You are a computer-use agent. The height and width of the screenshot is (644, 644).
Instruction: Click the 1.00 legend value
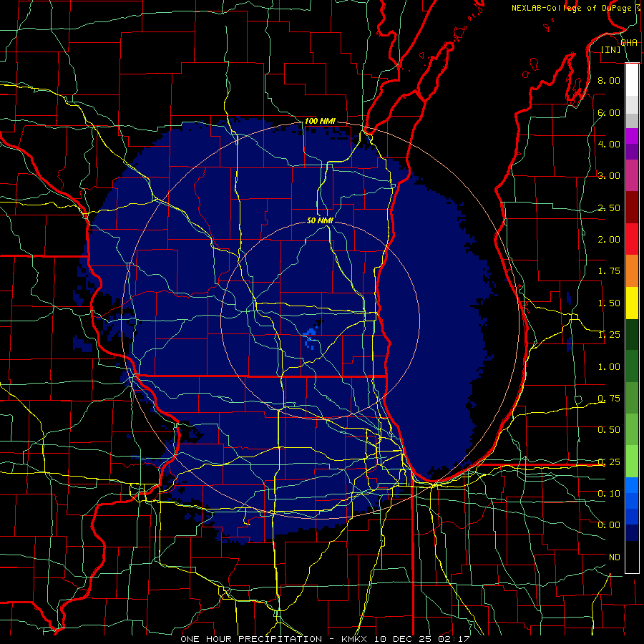point(609,367)
